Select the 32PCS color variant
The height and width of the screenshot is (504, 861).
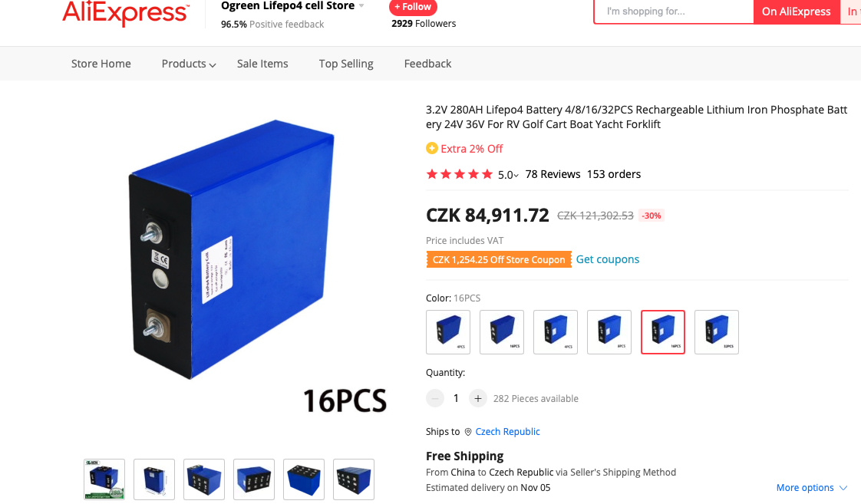click(717, 332)
